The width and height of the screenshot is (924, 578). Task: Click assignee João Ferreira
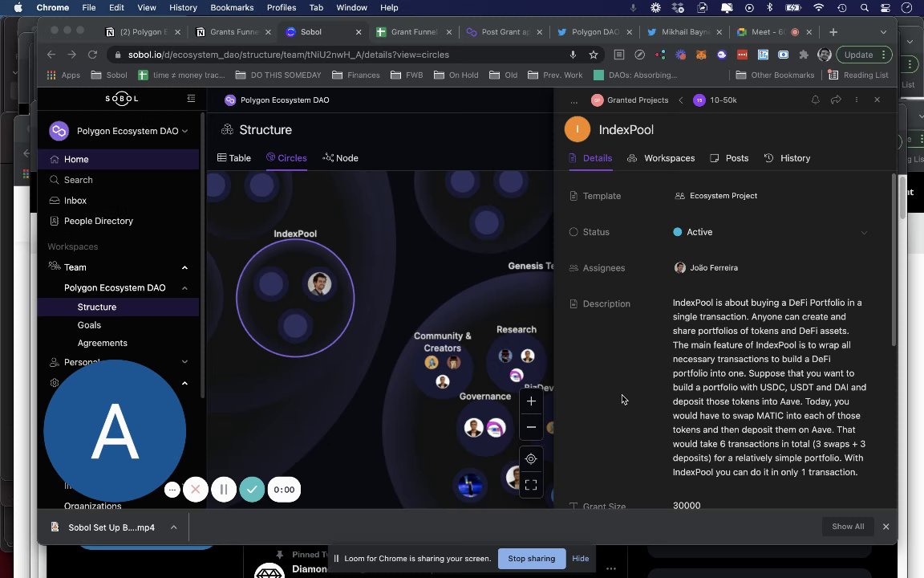[x=706, y=268]
